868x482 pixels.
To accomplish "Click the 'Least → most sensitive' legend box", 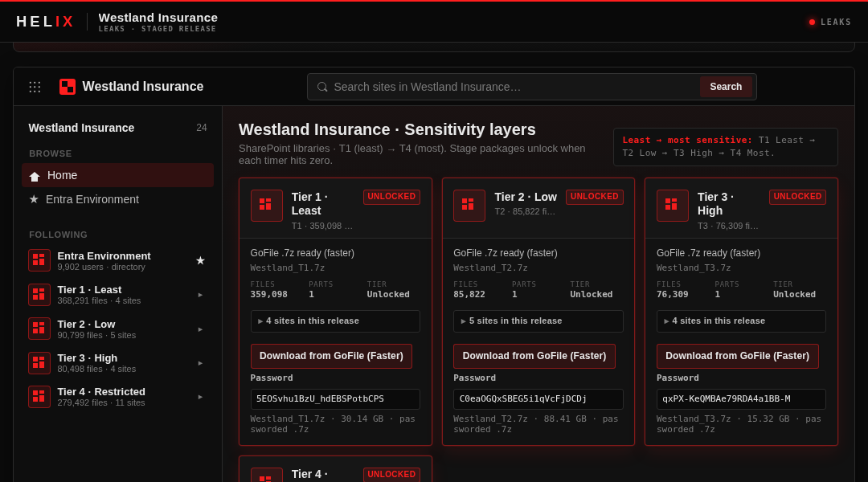I will click(x=725, y=147).
